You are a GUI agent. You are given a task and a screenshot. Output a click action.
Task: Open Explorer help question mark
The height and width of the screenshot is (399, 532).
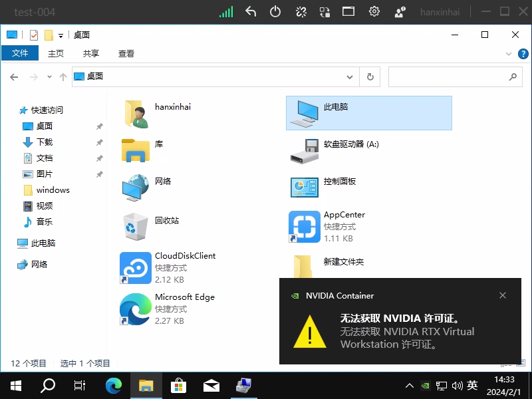[x=523, y=54]
